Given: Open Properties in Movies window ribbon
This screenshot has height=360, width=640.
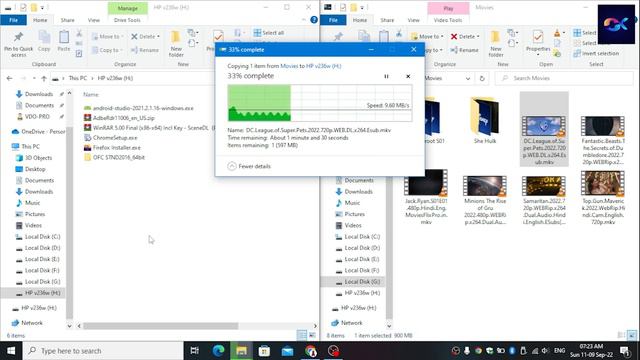Looking at the screenshot, I should (538, 43).
